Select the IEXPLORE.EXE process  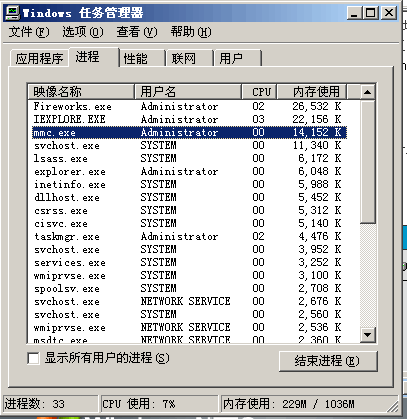[x=189, y=119]
